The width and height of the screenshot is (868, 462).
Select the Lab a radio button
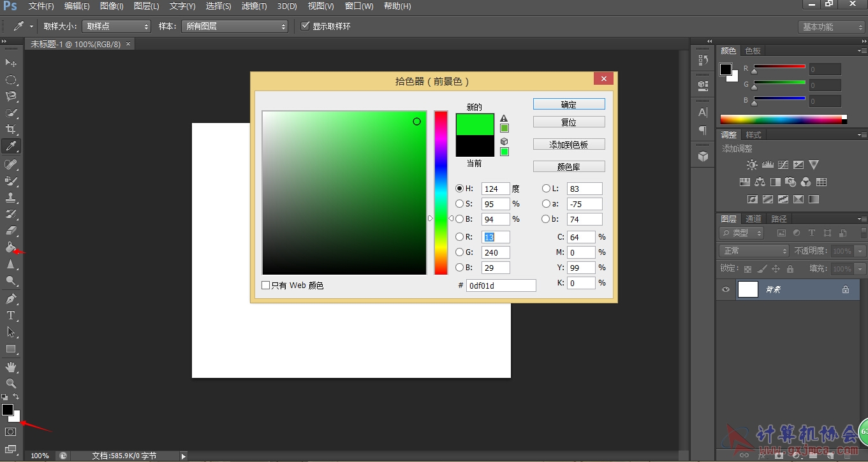546,204
